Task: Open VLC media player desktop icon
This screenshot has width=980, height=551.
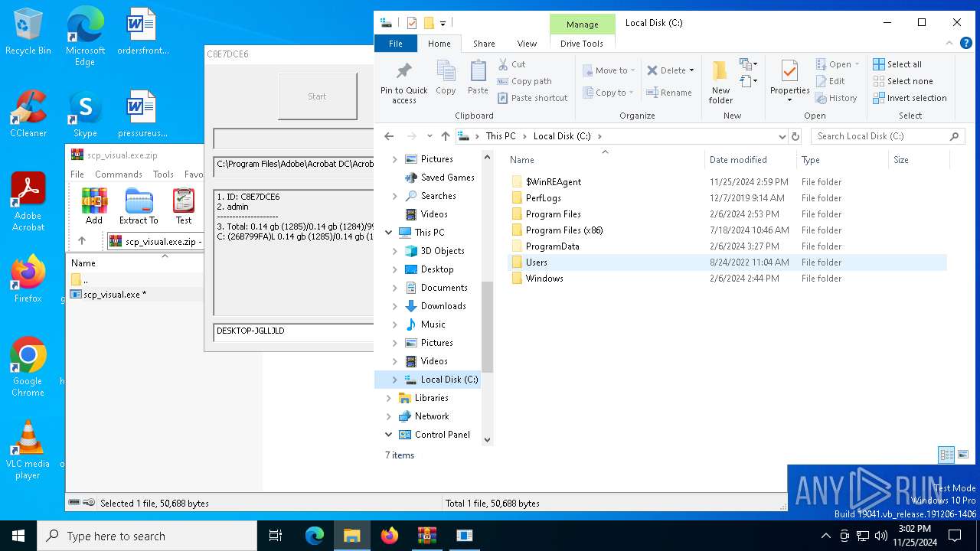Action: pyautogui.click(x=28, y=450)
